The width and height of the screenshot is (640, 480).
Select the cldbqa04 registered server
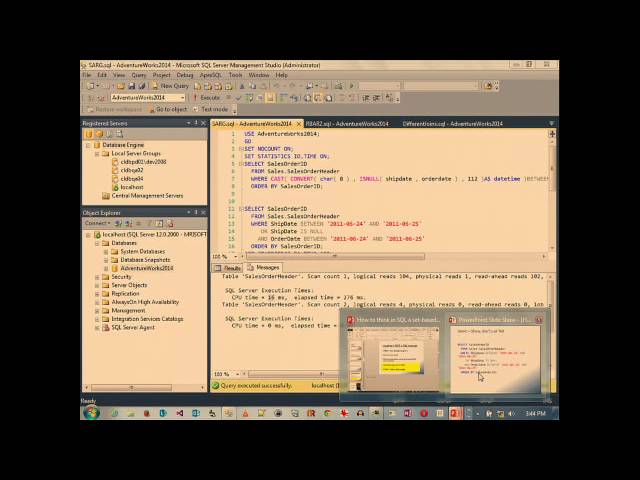point(131,179)
